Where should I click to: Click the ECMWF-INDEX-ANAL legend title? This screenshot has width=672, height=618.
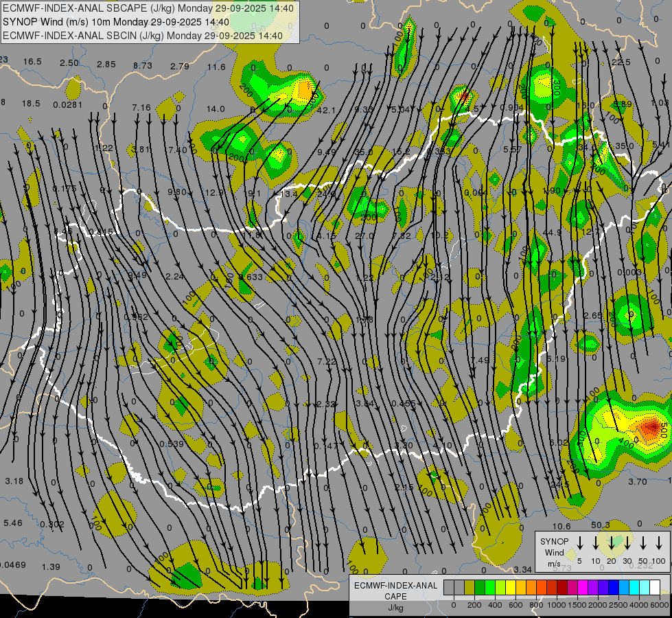point(395,586)
